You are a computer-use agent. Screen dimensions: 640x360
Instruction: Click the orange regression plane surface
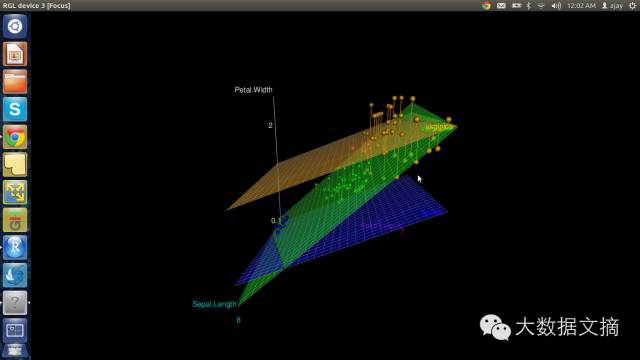302,171
